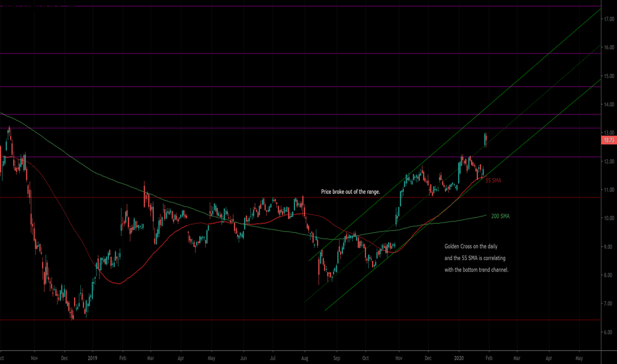Click the 12.00 price axis label
Screen dimensions: 617x364
(x=609, y=161)
